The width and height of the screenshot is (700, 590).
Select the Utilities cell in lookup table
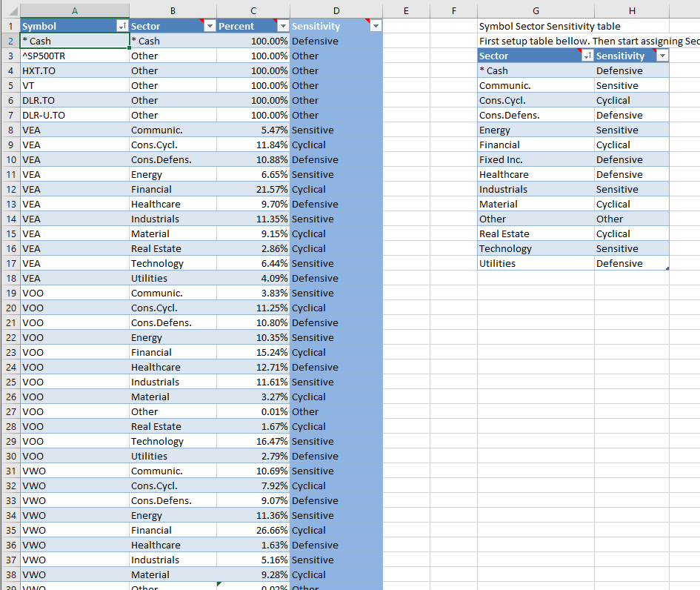(536, 263)
